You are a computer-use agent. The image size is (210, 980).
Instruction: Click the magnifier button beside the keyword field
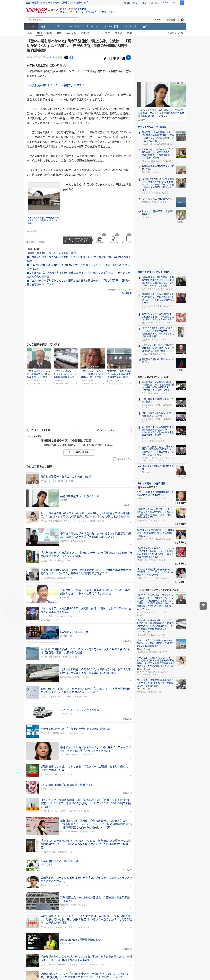(75, 19)
